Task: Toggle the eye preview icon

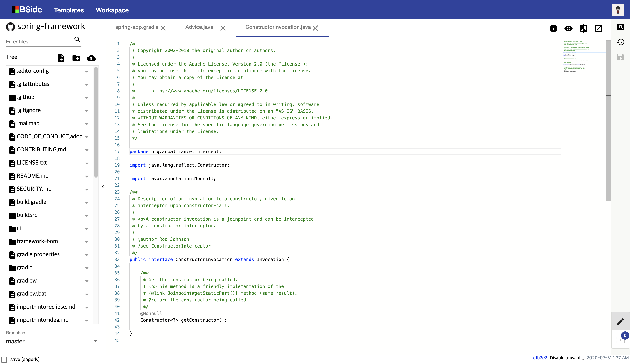Action: [568, 28]
